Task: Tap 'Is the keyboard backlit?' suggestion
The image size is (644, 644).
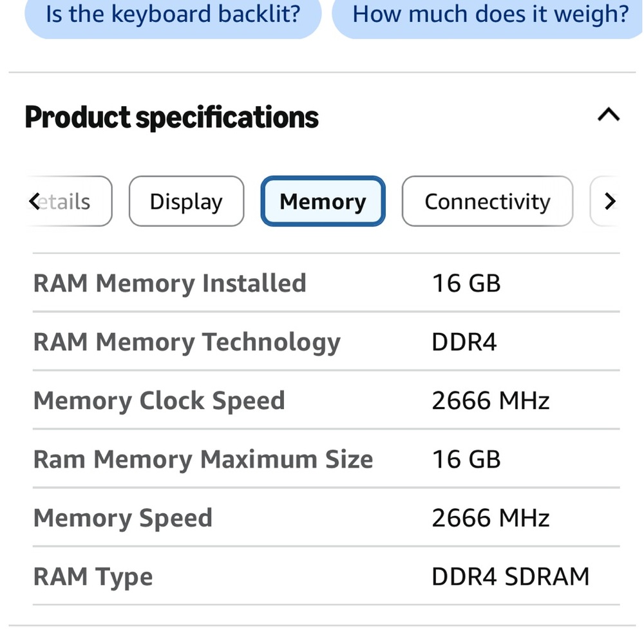Action: point(173,14)
